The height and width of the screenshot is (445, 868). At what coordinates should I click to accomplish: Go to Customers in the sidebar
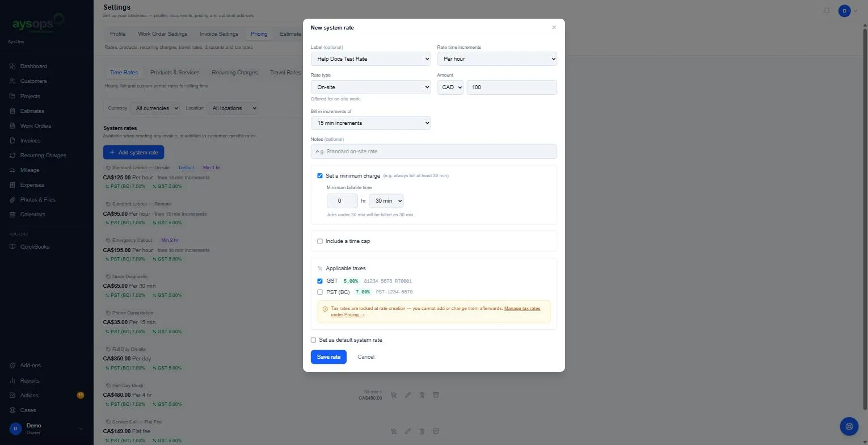tap(33, 81)
